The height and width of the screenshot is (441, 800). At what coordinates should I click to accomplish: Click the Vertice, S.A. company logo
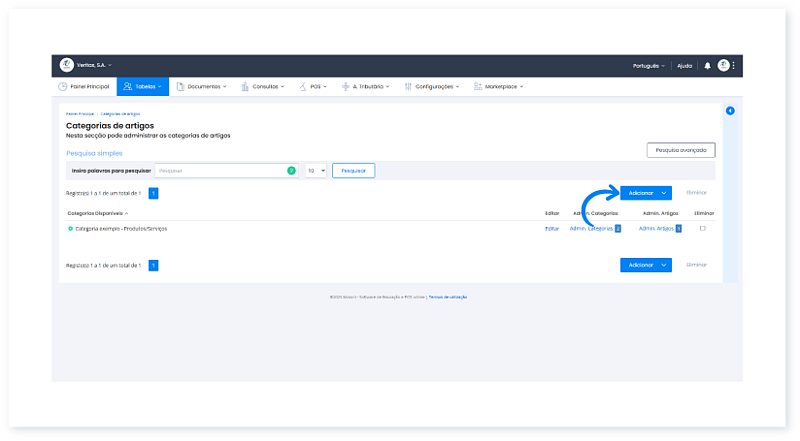tap(67, 65)
